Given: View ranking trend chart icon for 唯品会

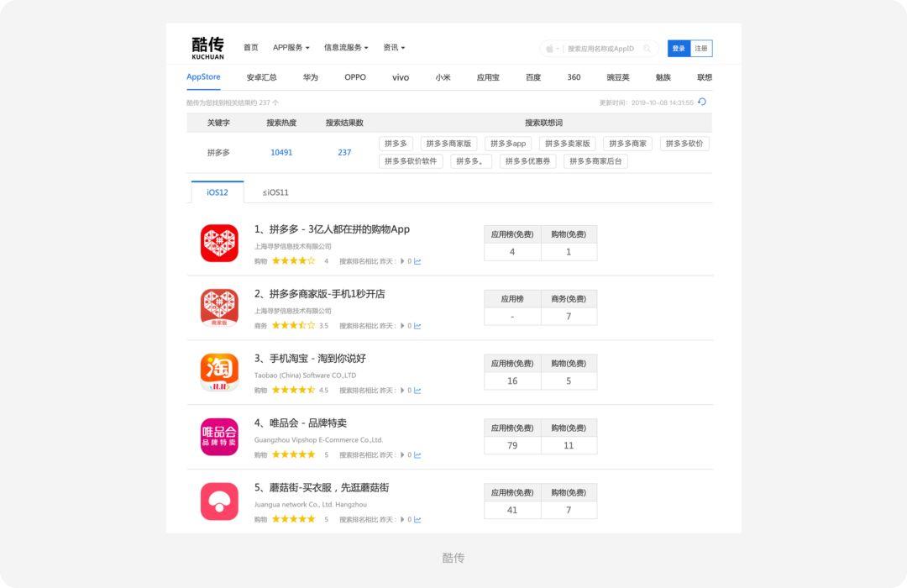Looking at the screenshot, I should tap(417, 455).
